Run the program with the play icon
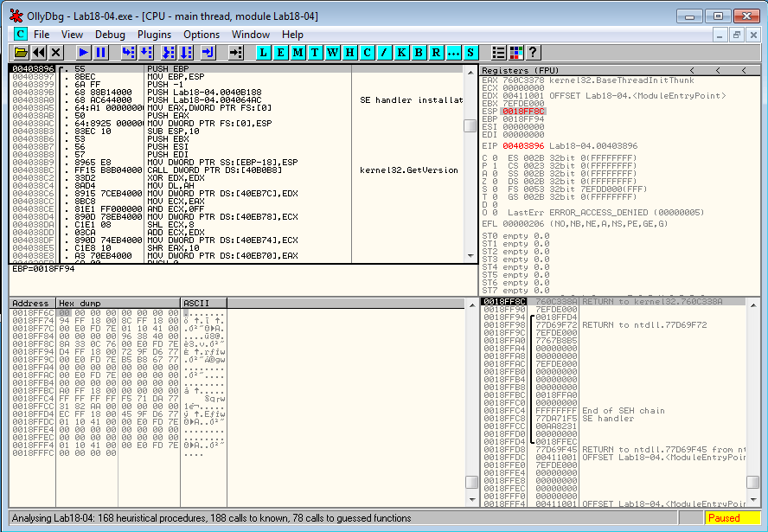This screenshot has height=532, width=768. tap(84, 53)
